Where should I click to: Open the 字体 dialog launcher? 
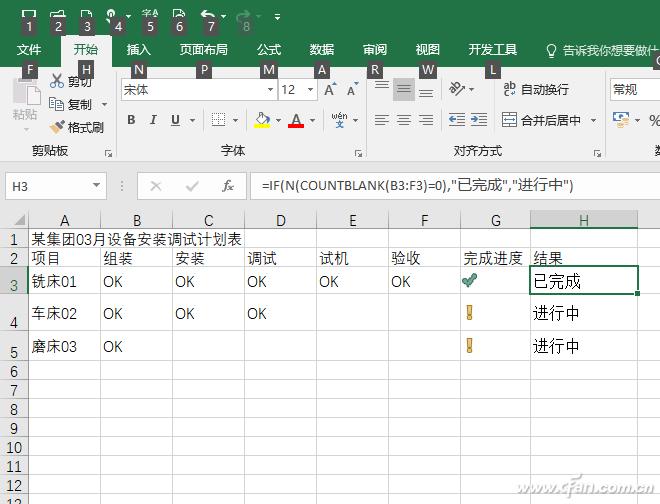coord(359,154)
